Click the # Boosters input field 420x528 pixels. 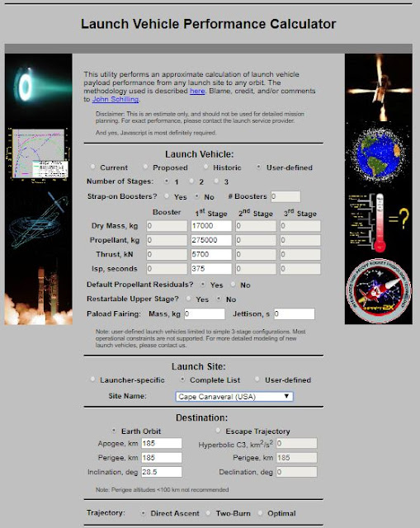(286, 196)
